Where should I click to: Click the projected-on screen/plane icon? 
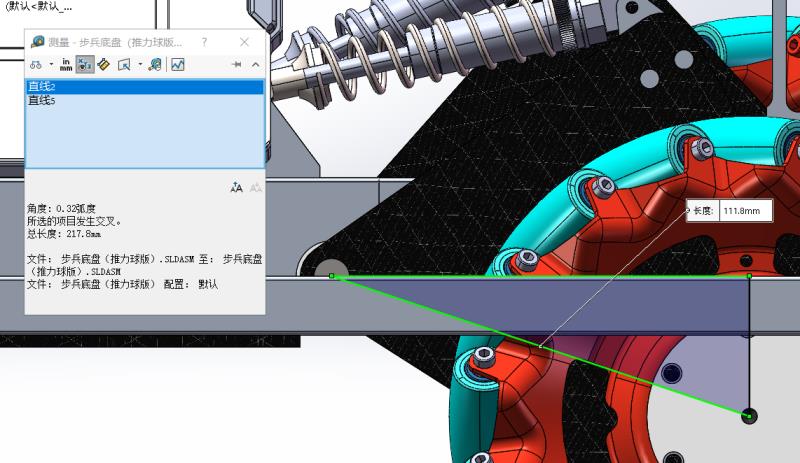(124, 65)
